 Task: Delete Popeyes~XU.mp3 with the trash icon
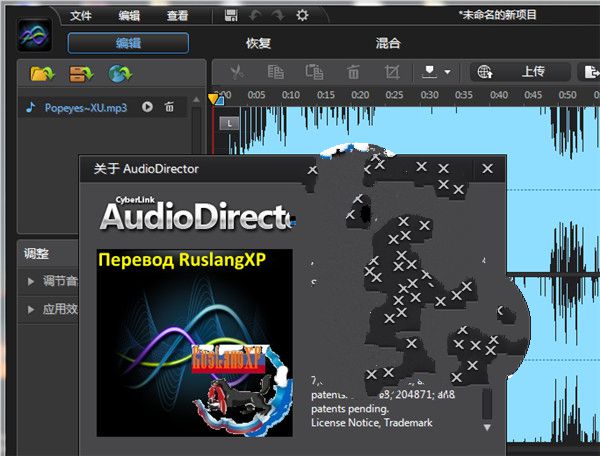[169, 107]
